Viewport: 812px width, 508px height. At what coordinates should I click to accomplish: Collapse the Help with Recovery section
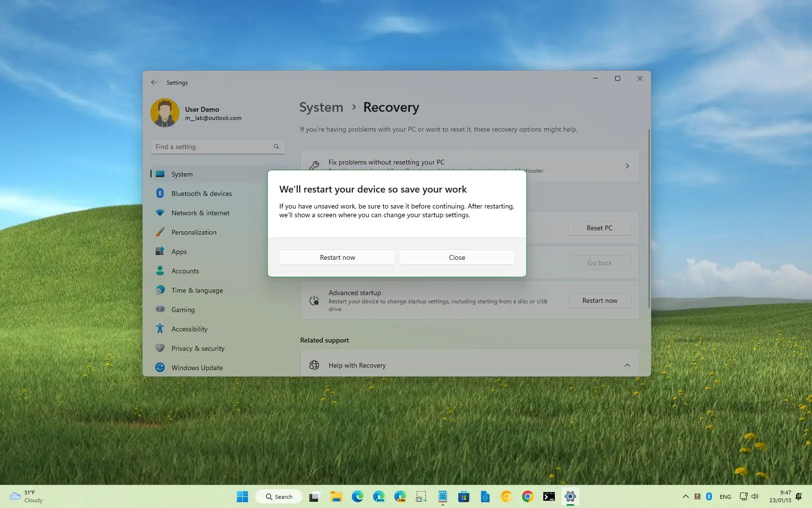pyautogui.click(x=627, y=365)
